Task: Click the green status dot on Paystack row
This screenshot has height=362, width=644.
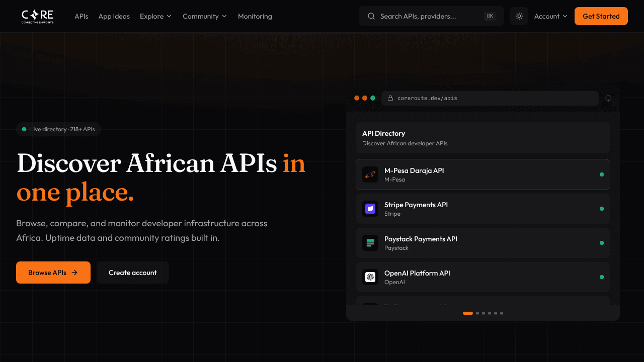Action: pos(601,243)
